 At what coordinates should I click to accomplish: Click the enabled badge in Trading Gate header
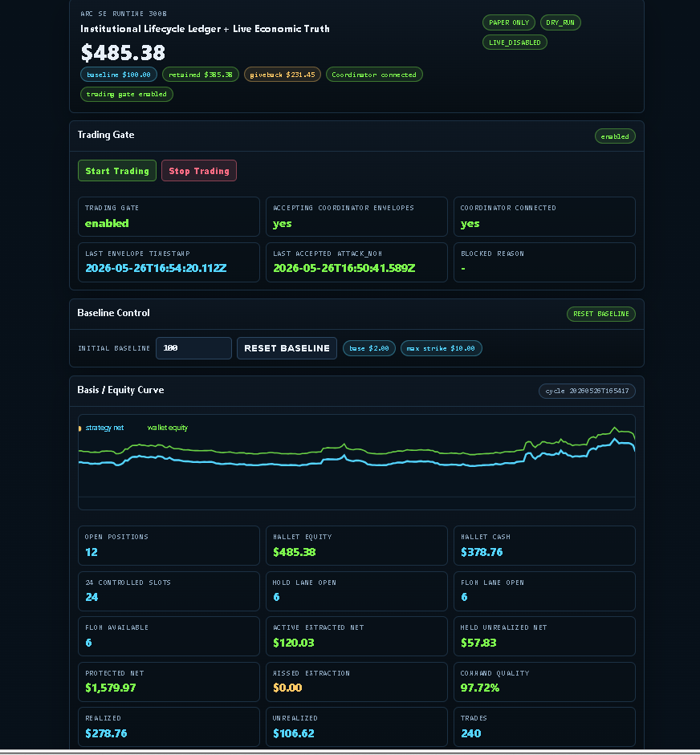tap(615, 136)
